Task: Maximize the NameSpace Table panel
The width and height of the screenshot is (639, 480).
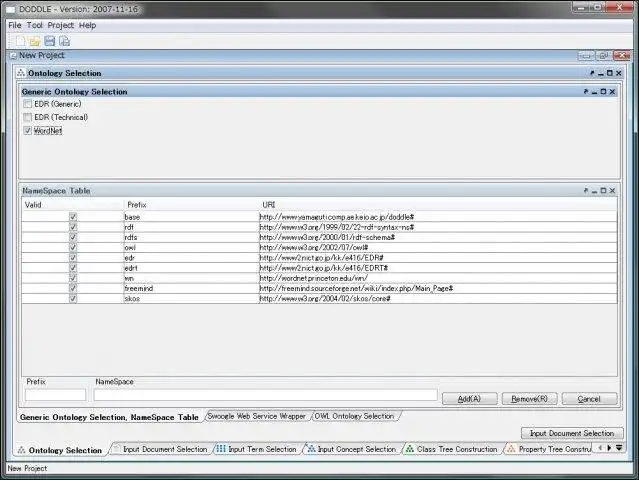Action: pyautogui.click(x=604, y=191)
